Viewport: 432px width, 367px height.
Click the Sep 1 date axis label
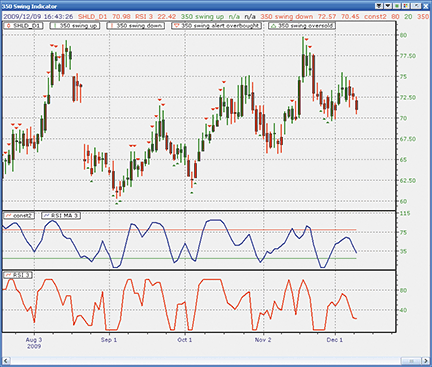click(109, 340)
